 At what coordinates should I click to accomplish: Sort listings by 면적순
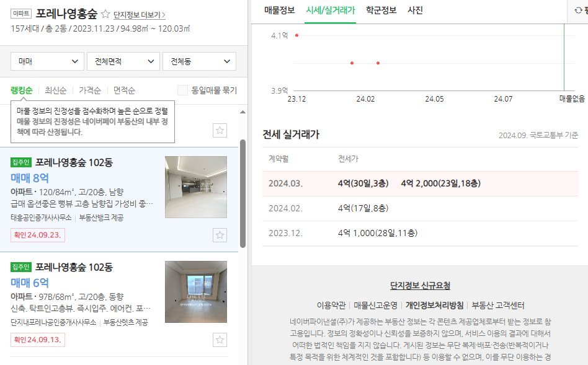(124, 90)
